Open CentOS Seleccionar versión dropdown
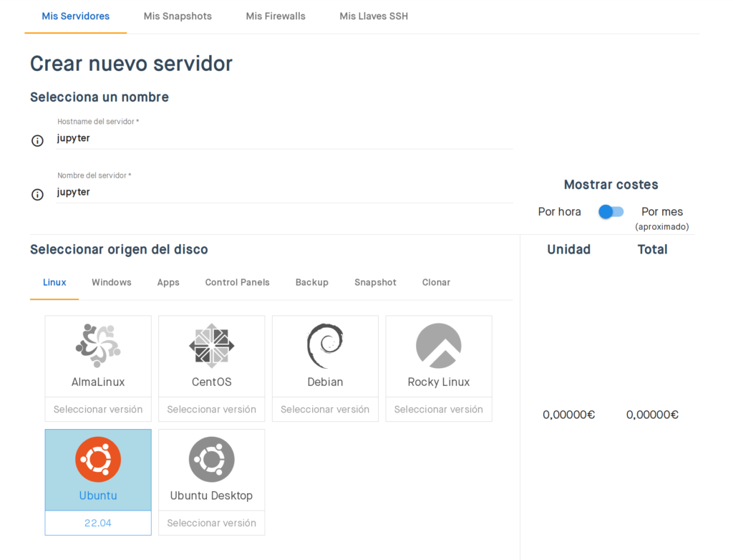Image resolution: width=733 pixels, height=560 pixels. coord(212,410)
